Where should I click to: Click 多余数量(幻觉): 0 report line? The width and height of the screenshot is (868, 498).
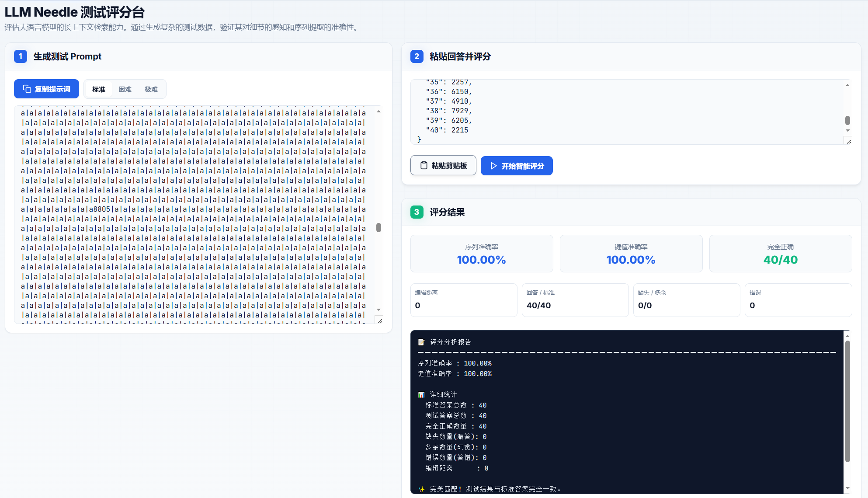tap(456, 447)
